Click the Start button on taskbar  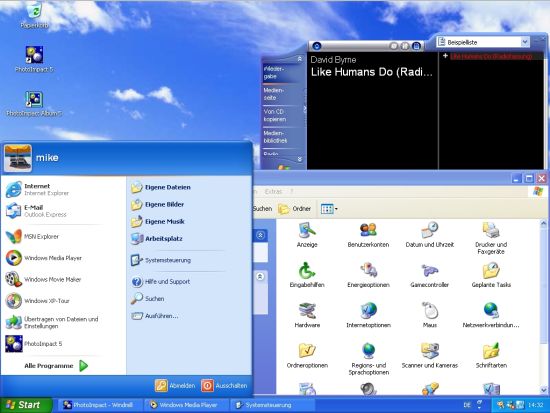coord(26,405)
